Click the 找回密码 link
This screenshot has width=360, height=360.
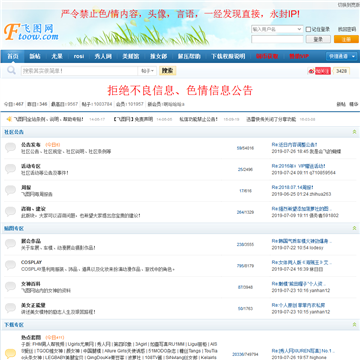pos(347,29)
